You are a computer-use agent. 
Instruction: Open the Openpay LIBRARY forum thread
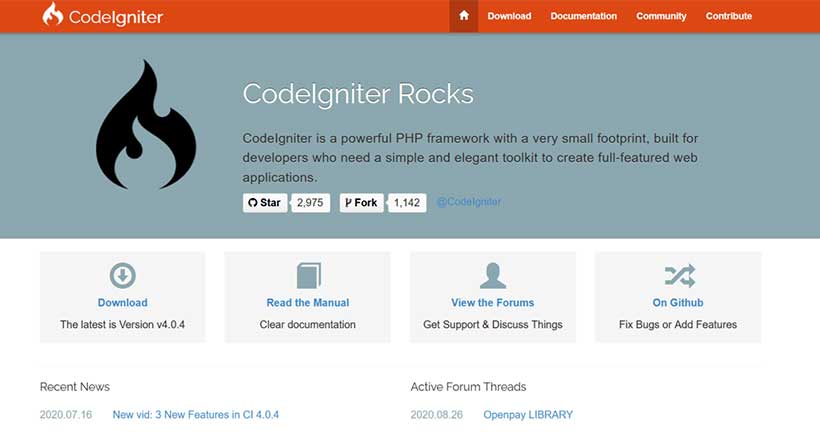click(x=528, y=415)
